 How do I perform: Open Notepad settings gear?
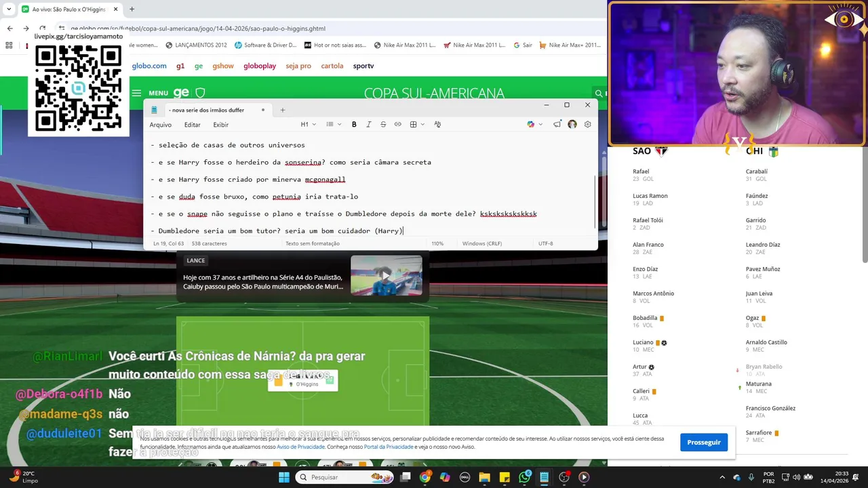[587, 125]
